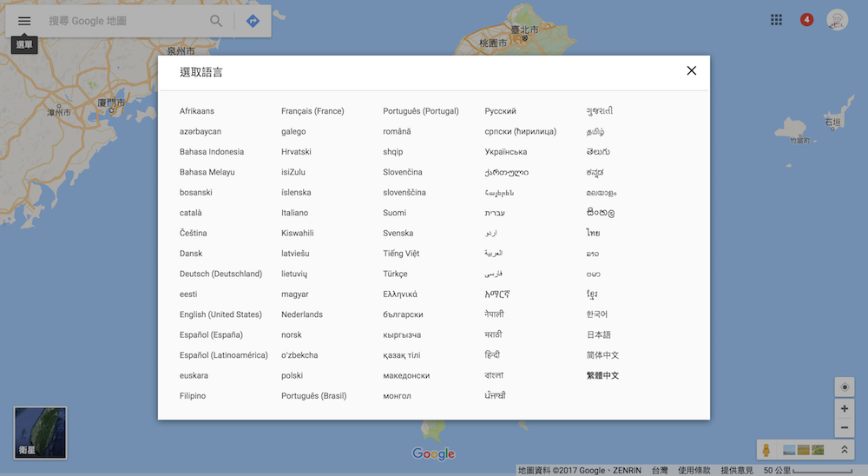
Task: Open directions with the blue arrow icon
Action: coord(253,21)
